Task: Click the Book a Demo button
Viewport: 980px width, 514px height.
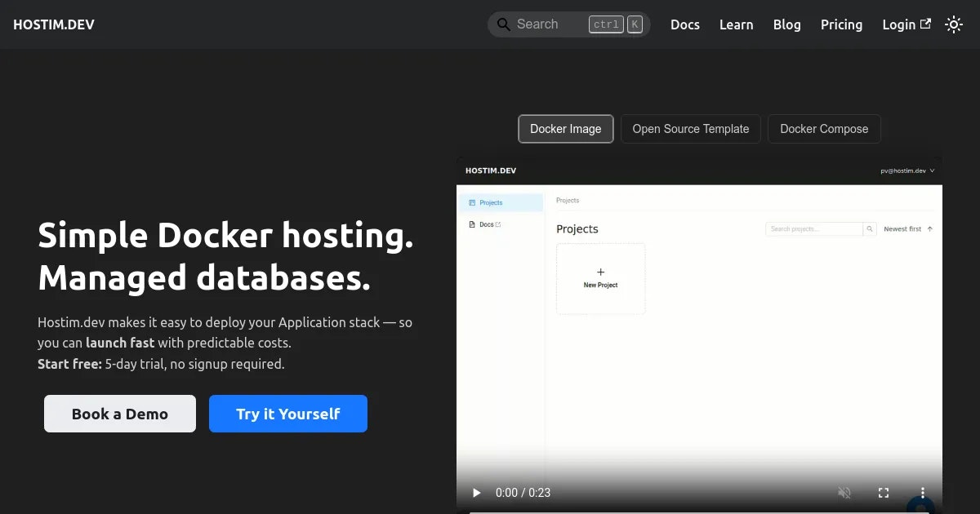Action: click(x=119, y=414)
